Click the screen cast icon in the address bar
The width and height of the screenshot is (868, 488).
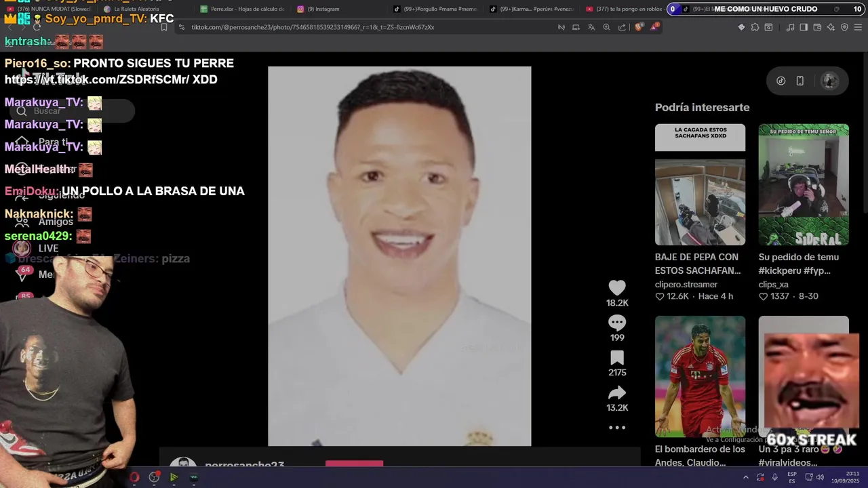pos(576,27)
